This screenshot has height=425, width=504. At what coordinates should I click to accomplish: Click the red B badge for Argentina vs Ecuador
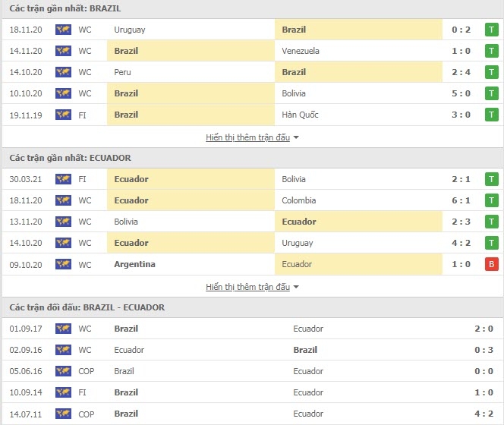click(x=491, y=264)
